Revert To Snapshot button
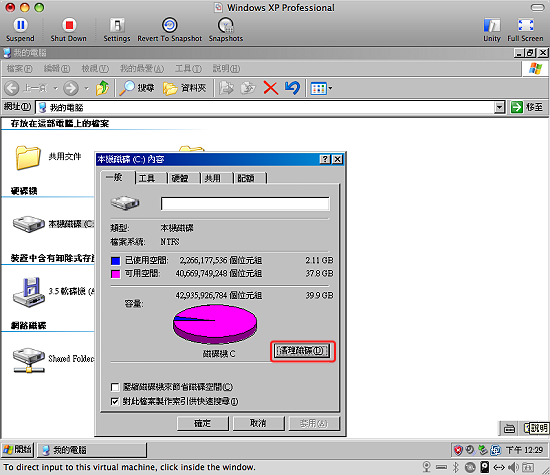550x475 pixels. [x=169, y=30]
